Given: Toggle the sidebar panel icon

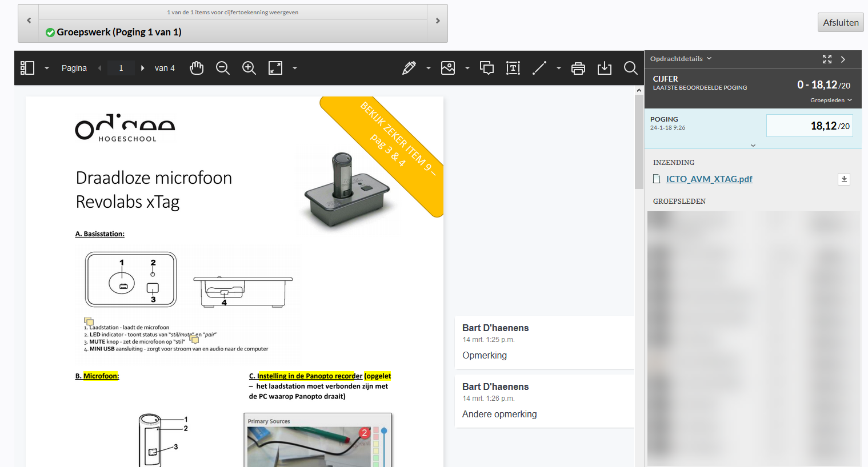Looking at the screenshot, I should coord(27,68).
